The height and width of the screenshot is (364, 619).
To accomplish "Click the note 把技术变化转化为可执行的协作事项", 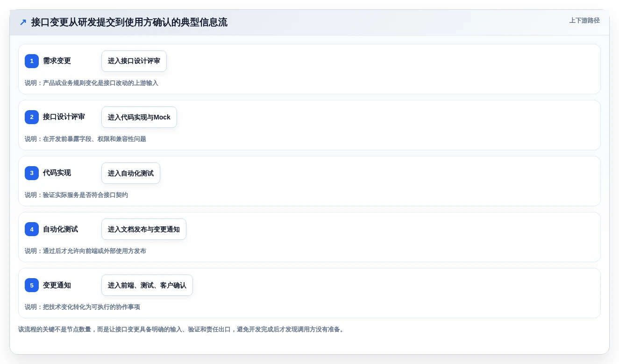I will 82,307.
